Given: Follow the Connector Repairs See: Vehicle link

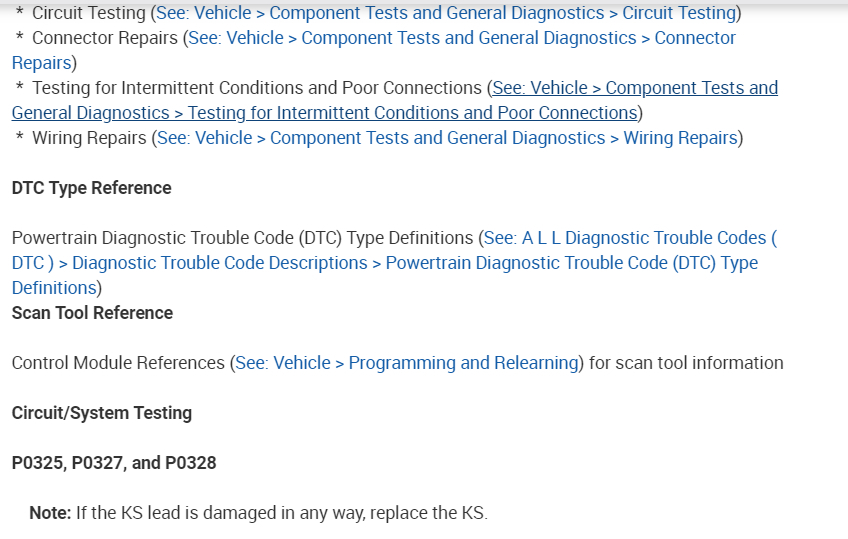Looking at the screenshot, I should (461, 38).
